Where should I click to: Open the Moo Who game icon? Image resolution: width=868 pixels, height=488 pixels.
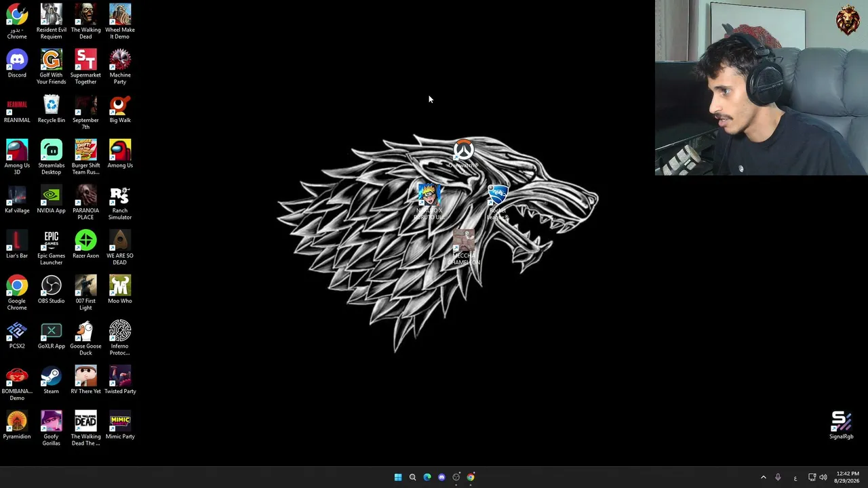120,290
